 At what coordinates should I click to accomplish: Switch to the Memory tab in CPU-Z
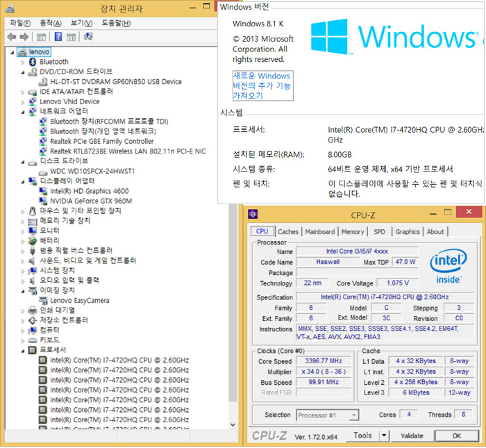click(x=353, y=231)
